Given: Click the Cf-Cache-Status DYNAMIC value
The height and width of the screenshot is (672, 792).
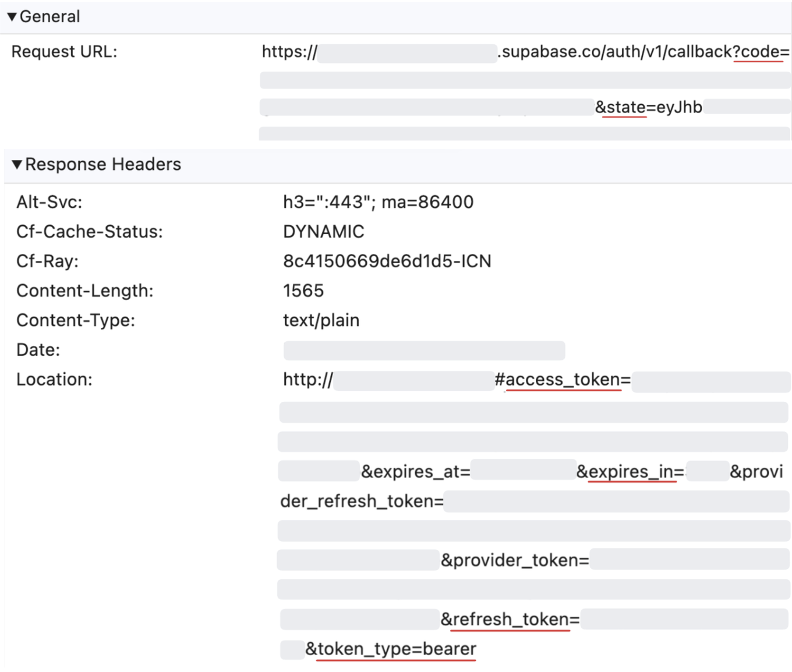Looking at the screenshot, I should (324, 231).
